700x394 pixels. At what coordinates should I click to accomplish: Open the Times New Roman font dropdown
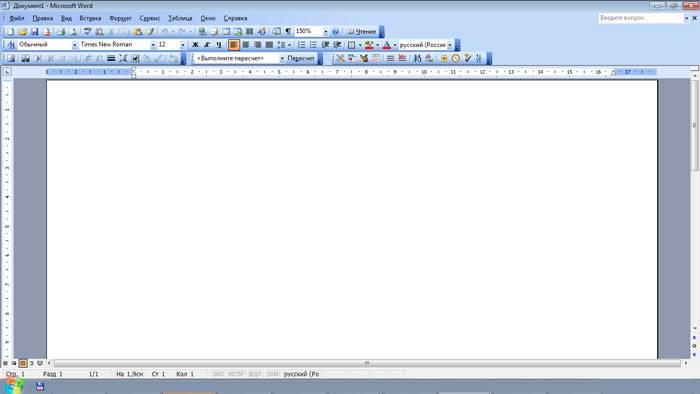[x=153, y=45]
